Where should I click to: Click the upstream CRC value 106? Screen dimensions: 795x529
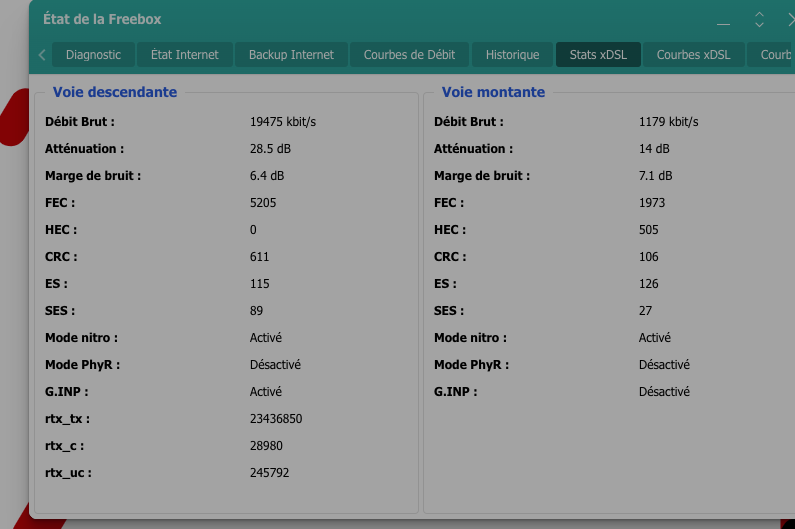649,257
